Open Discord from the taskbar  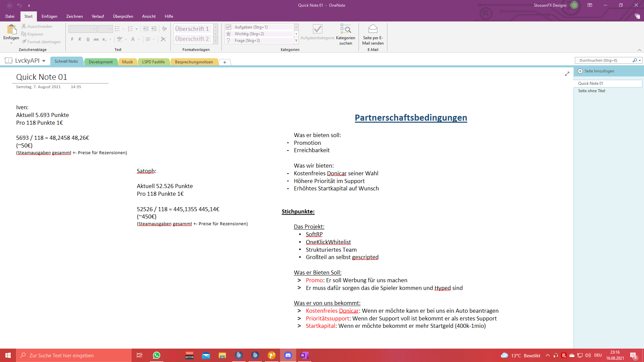[x=288, y=355]
